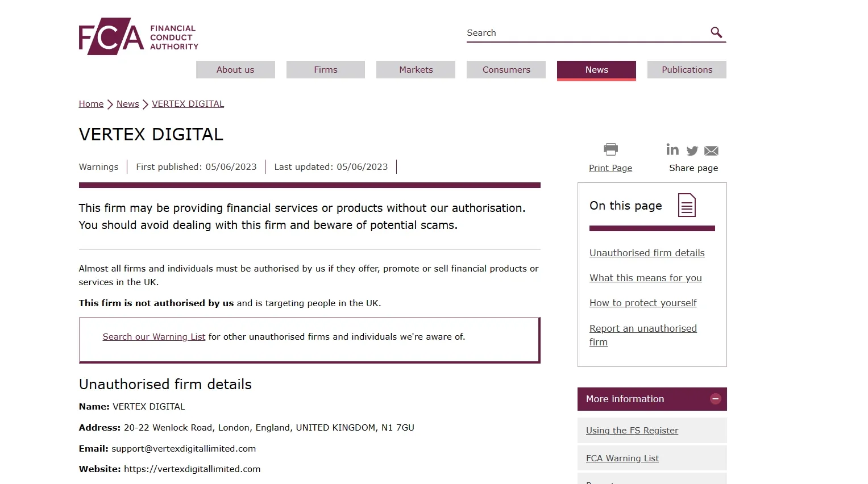The image size is (868, 484).
Task: Click the On this page heading
Action: point(626,206)
